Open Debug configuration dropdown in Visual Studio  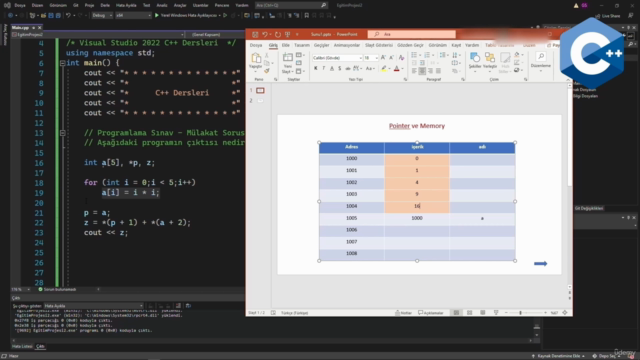(102, 16)
